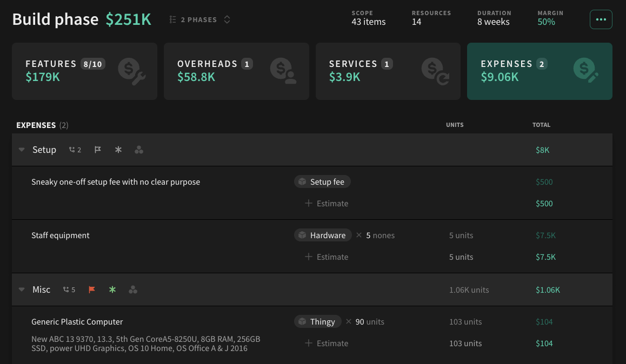Toggle the asterisk on Setup group
626x364 pixels.
tap(118, 150)
